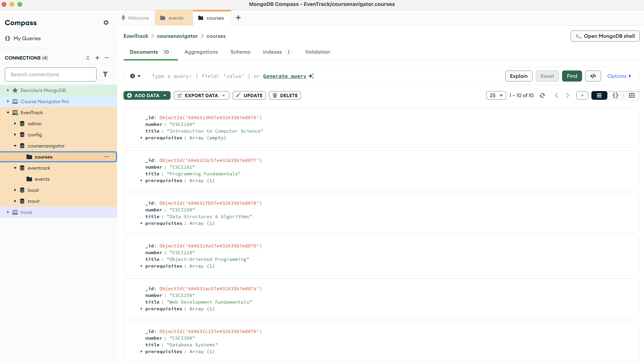Open the Aggregations tab

pos(201,52)
